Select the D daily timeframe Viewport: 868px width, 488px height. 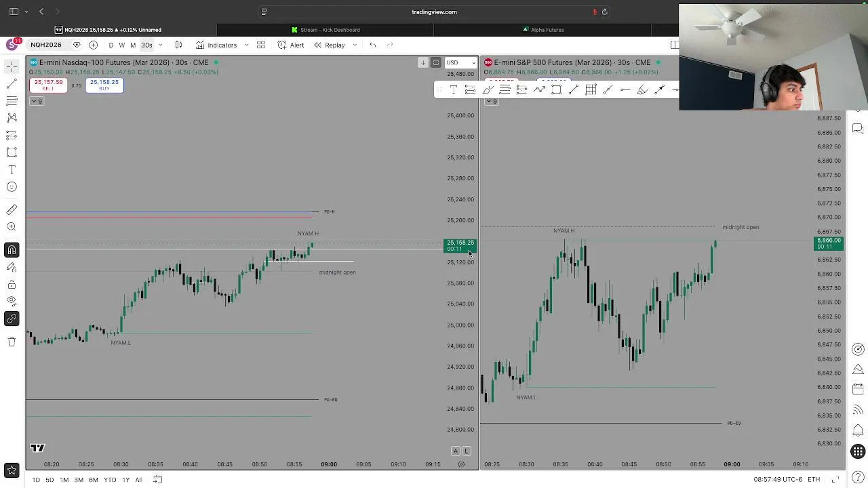tap(111, 45)
